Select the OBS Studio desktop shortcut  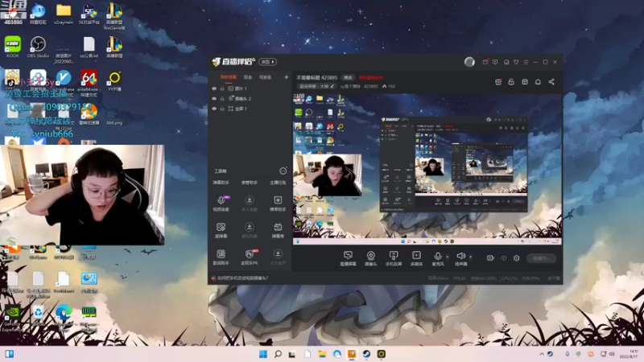38,47
